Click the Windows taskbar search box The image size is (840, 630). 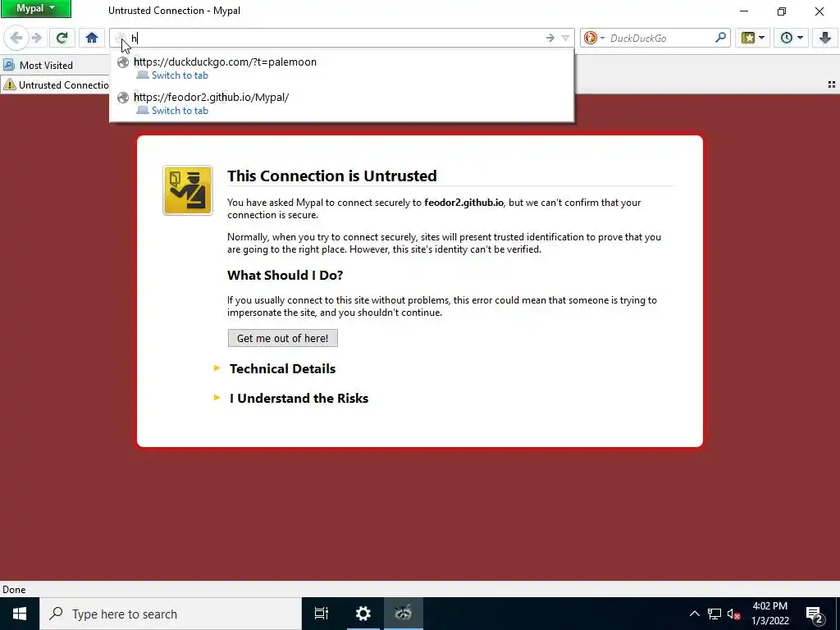[171, 614]
